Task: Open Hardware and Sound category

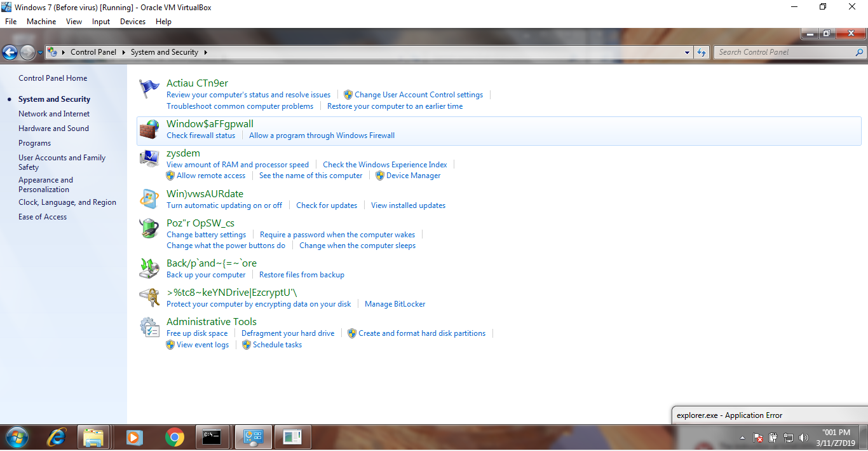Action: [x=53, y=128]
